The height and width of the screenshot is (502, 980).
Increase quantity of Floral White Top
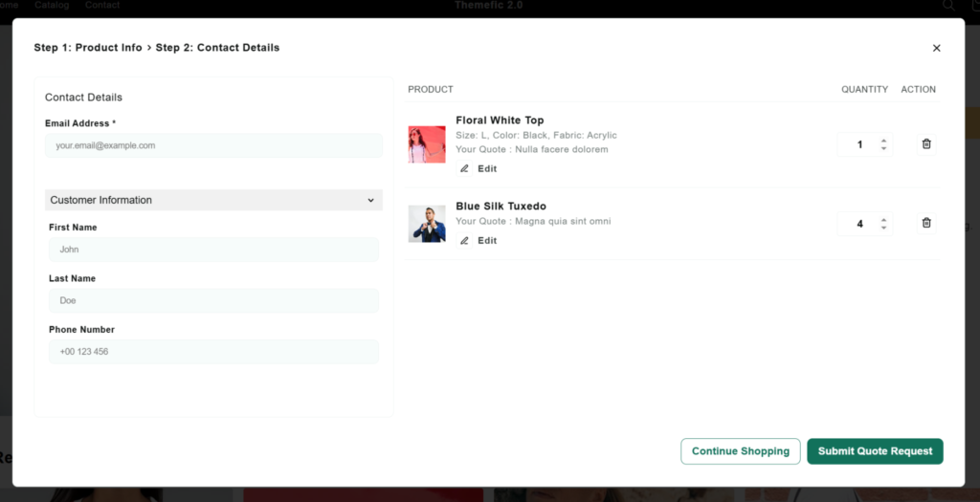[883, 141]
